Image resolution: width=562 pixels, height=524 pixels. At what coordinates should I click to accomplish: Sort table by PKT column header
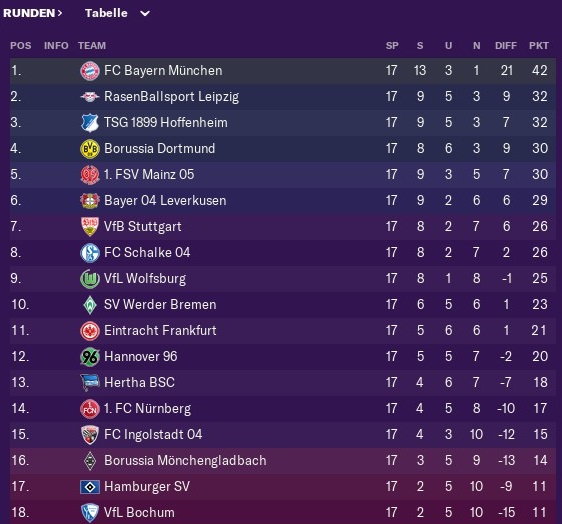tap(538, 46)
